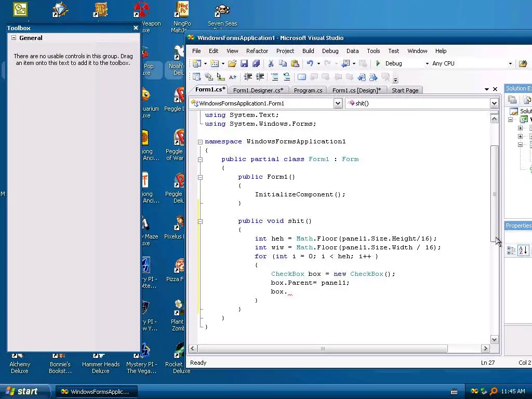
Task: Click the code editor scroll-up arrow
Action: tap(495, 119)
